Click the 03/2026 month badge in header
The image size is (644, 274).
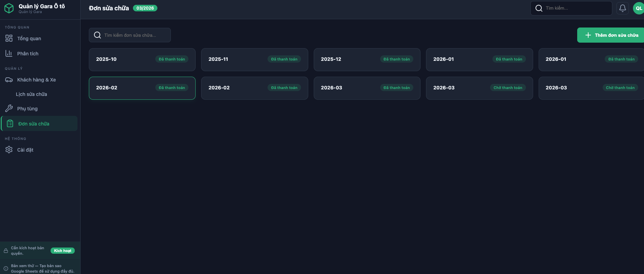[145, 8]
